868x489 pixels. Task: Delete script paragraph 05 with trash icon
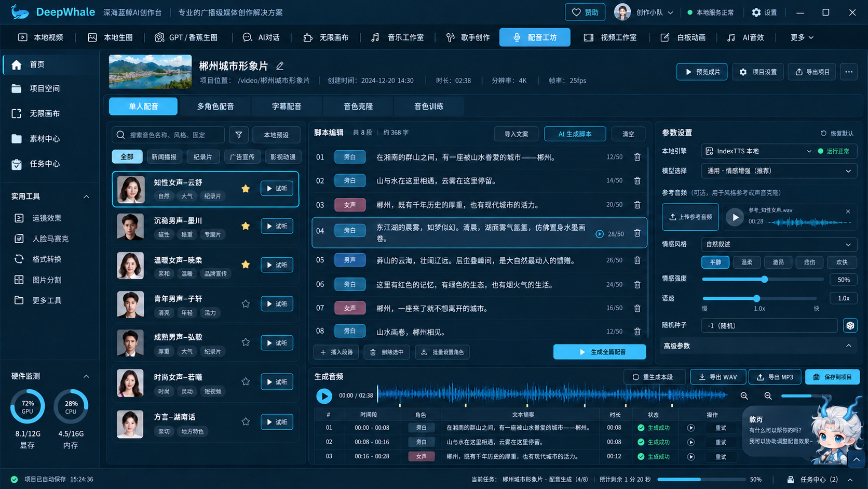[637, 260]
